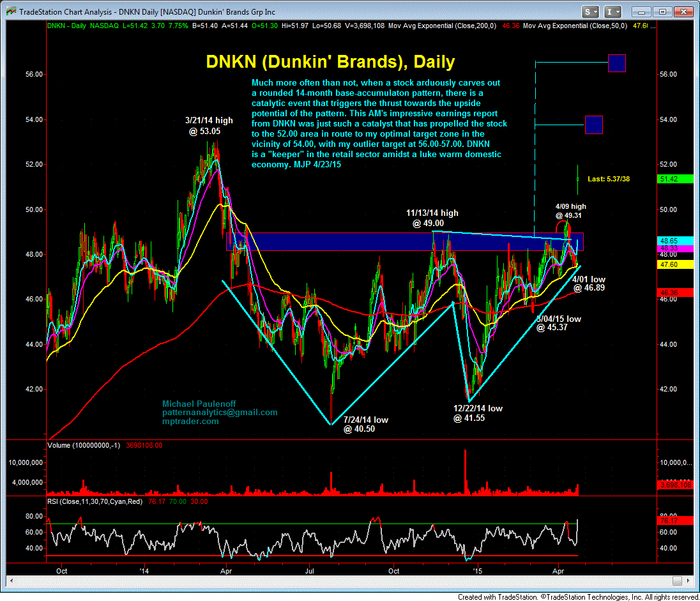Click the red 3698108.00 volume value
700x601 pixels.
pos(144,446)
